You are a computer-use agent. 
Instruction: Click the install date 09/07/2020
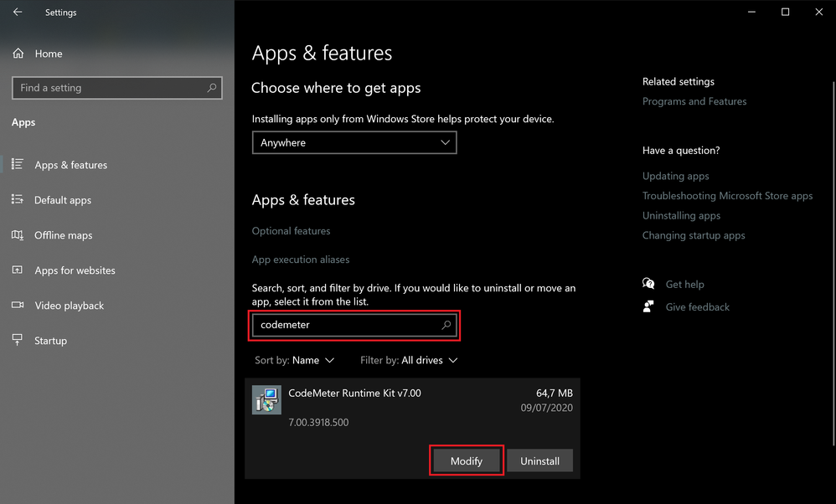546,408
